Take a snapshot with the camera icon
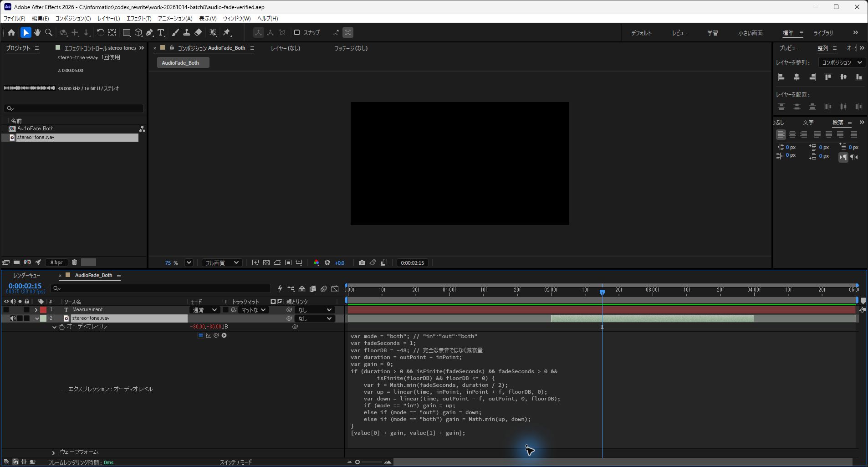This screenshot has width=868, height=467. click(362, 262)
